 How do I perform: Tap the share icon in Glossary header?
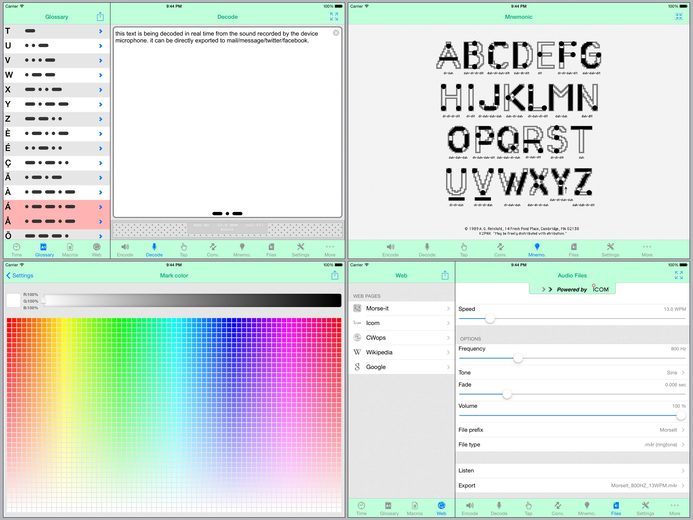tap(100, 17)
